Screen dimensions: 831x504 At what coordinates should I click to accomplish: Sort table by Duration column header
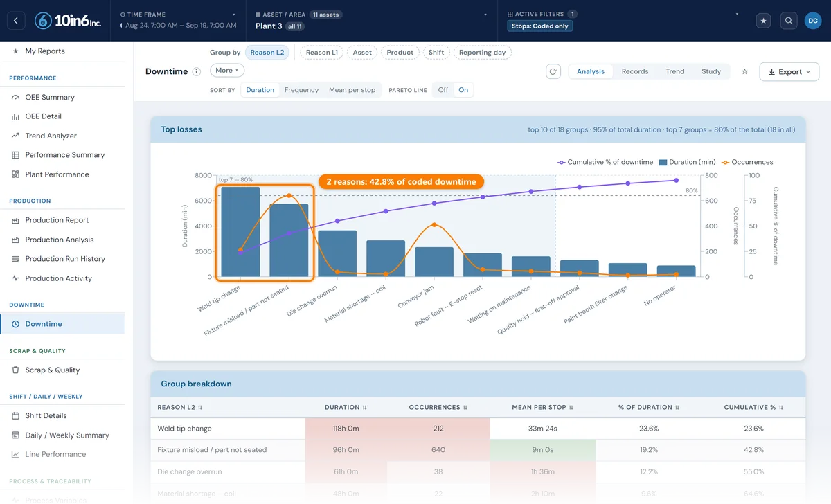(345, 408)
